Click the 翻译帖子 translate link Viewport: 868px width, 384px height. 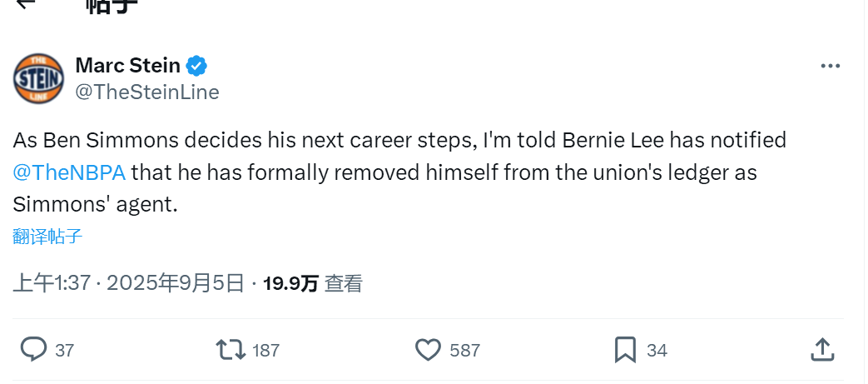point(47,236)
